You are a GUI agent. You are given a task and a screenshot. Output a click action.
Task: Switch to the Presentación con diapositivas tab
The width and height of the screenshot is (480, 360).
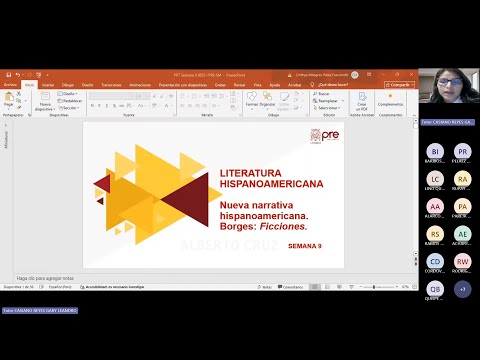tap(183, 85)
